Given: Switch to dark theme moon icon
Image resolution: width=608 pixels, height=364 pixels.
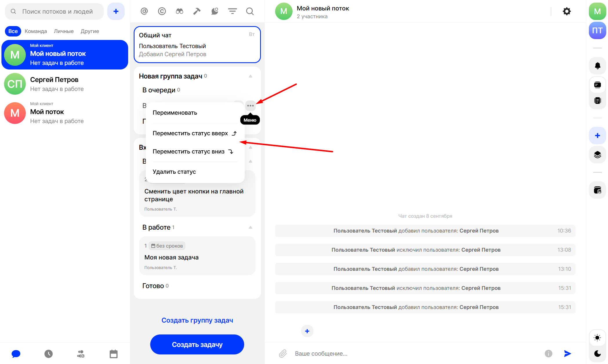Looking at the screenshot, I should point(597,353).
